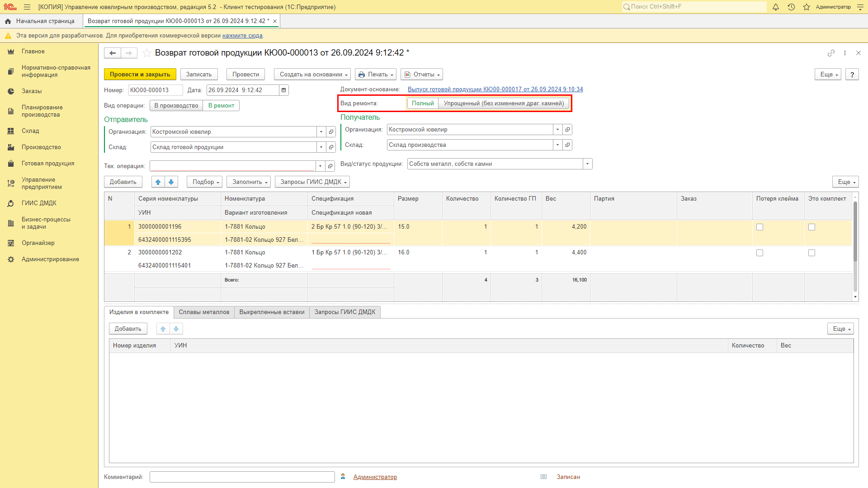The width and height of the screenshot is (868, 488).
Task: Choose Упрощенный repair type
Action: 504,103
